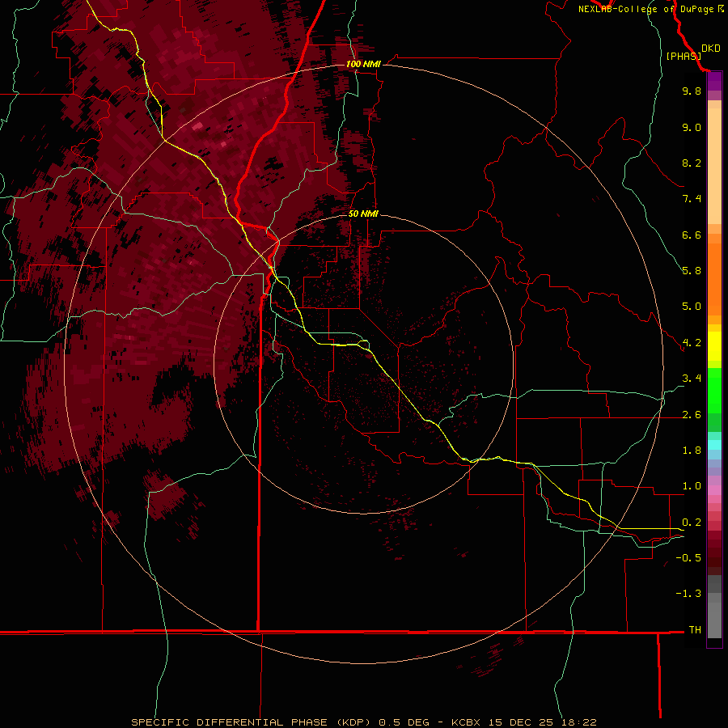
Task: Select the -0.5 scale value
Action: pos(688,558)
